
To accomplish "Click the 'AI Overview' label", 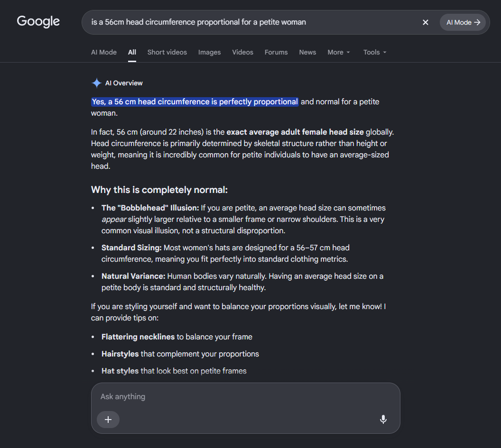I will pos(124,83).
